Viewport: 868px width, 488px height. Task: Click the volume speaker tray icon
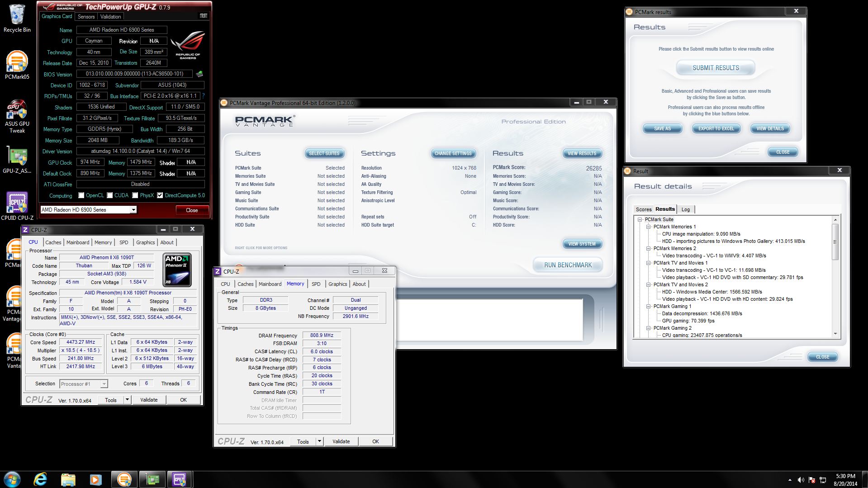click(x=801, y=480)
